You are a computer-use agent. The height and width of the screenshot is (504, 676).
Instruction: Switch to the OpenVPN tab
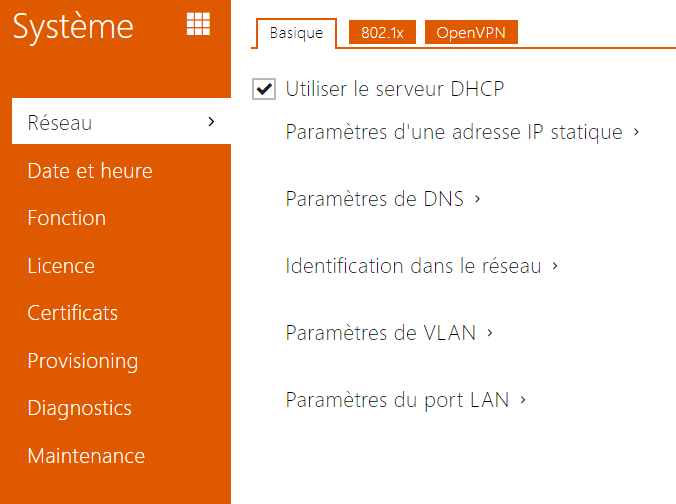coord(471,33)
